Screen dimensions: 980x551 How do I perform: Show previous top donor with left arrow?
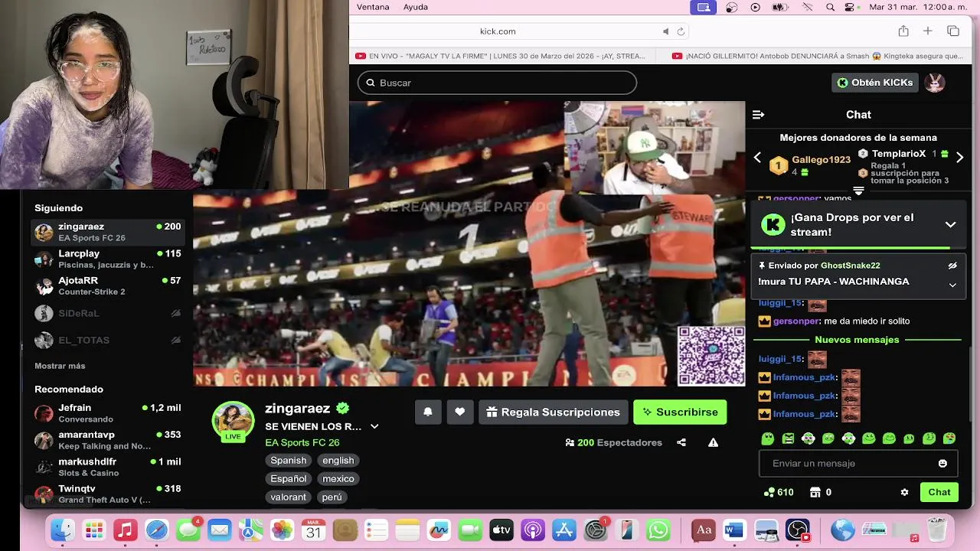[x=757, y=157]
